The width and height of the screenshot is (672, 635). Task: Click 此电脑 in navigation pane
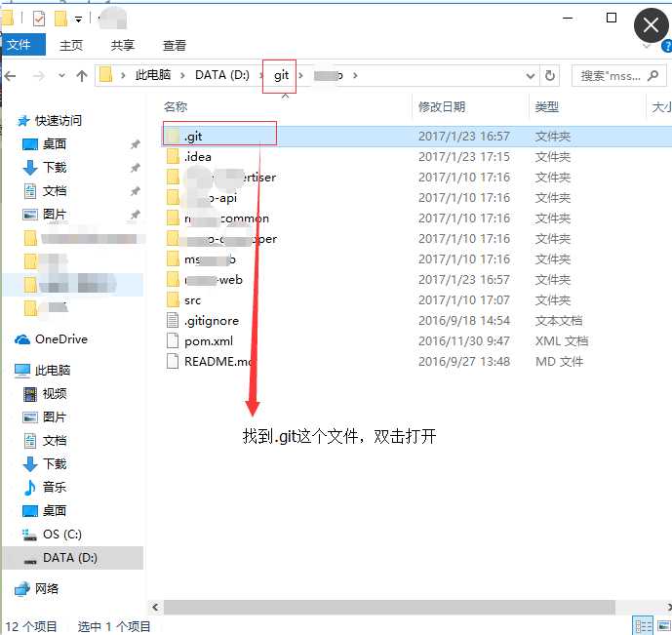(53, 371)
